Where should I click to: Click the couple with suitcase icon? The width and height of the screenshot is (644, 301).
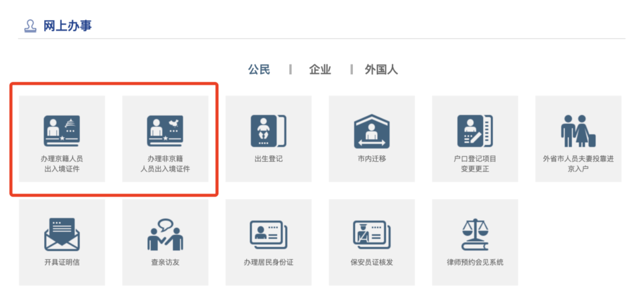[578, 131]
